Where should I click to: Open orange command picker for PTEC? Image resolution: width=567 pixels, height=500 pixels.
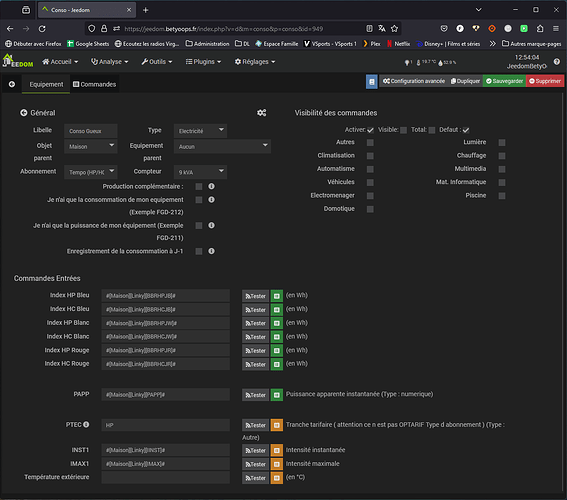tap(277, 425)
